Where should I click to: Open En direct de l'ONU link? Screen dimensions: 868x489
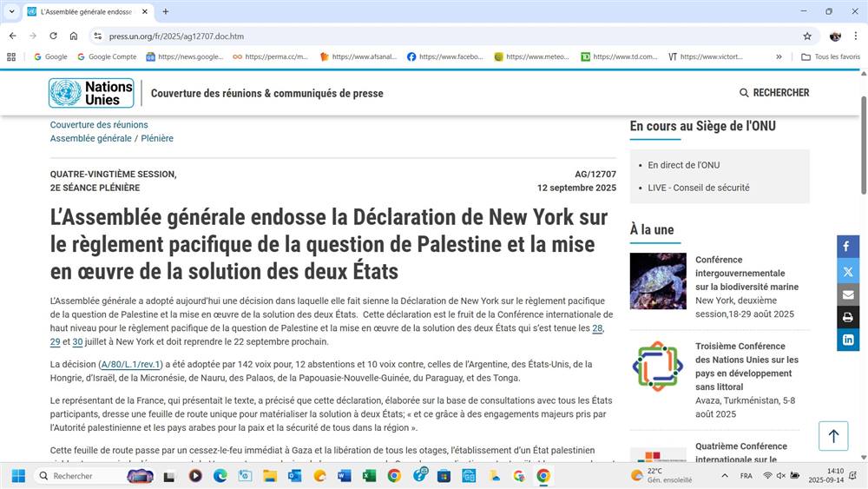coord(684,165)
